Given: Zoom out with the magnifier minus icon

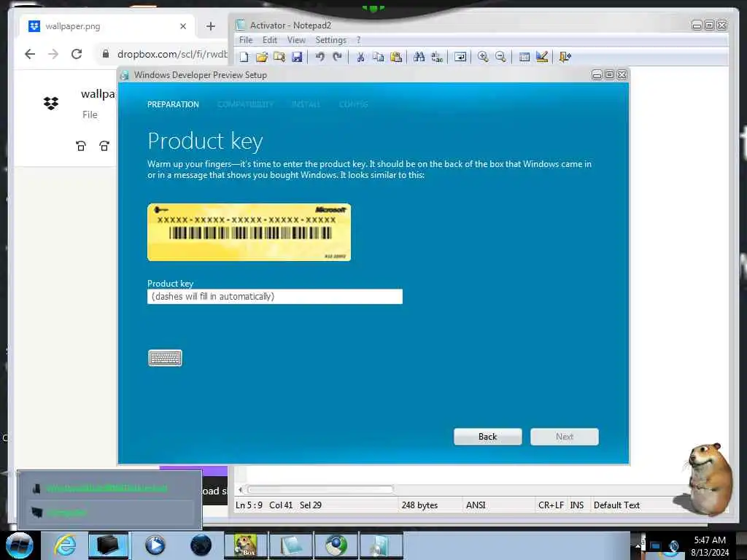Looking at the screenshot, I should point(500,57).
